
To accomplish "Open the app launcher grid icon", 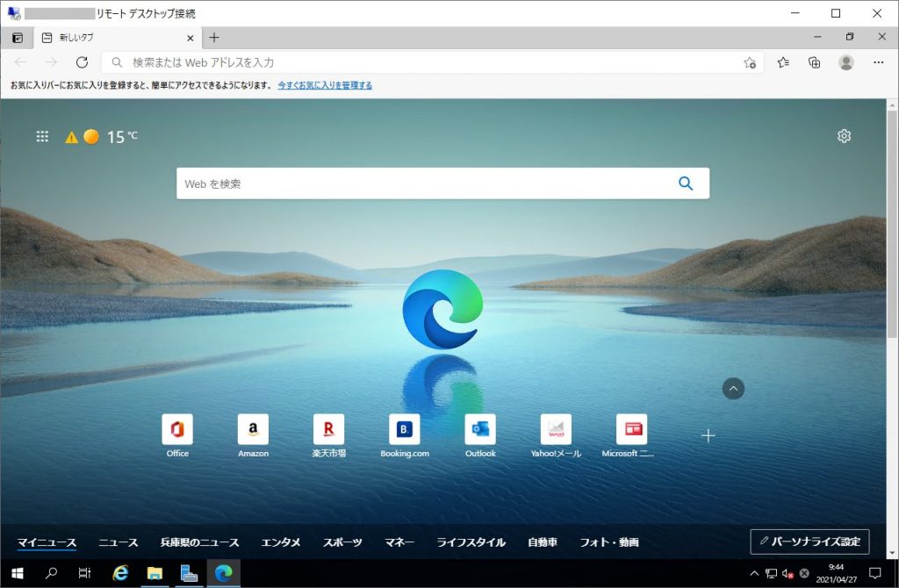I will click(x=42, y=136).
